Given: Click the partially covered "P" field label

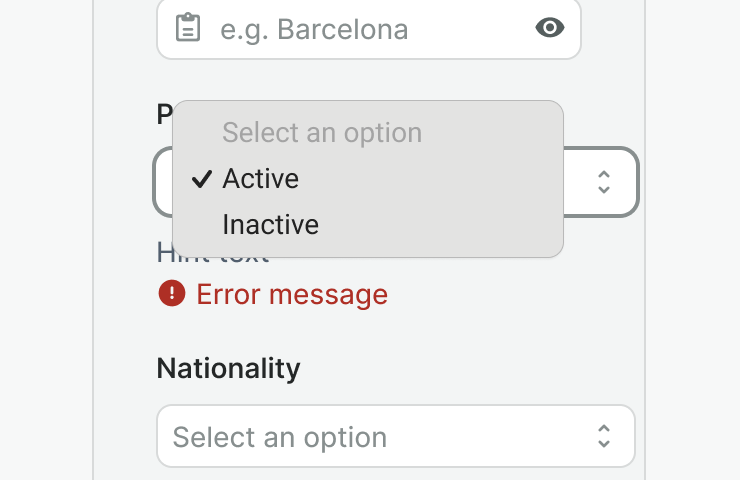Looking at the screenshot, I should [x=164, y=115].
